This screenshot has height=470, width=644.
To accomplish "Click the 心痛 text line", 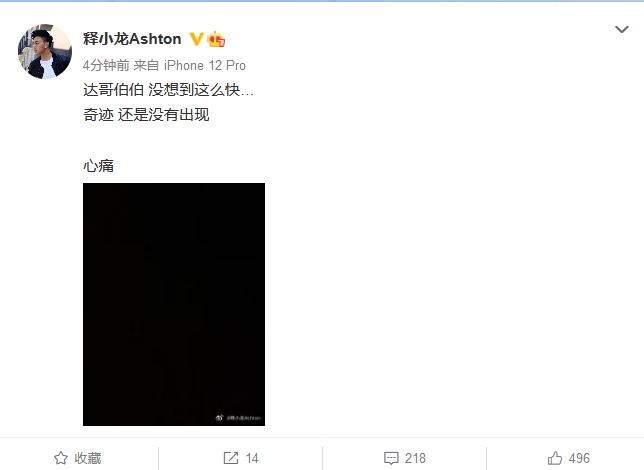I will click(99, 166).
